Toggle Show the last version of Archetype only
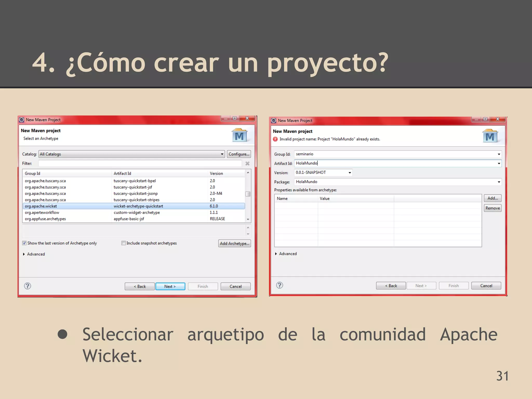This screenshot has width=532, height=399. coord(24,243)
